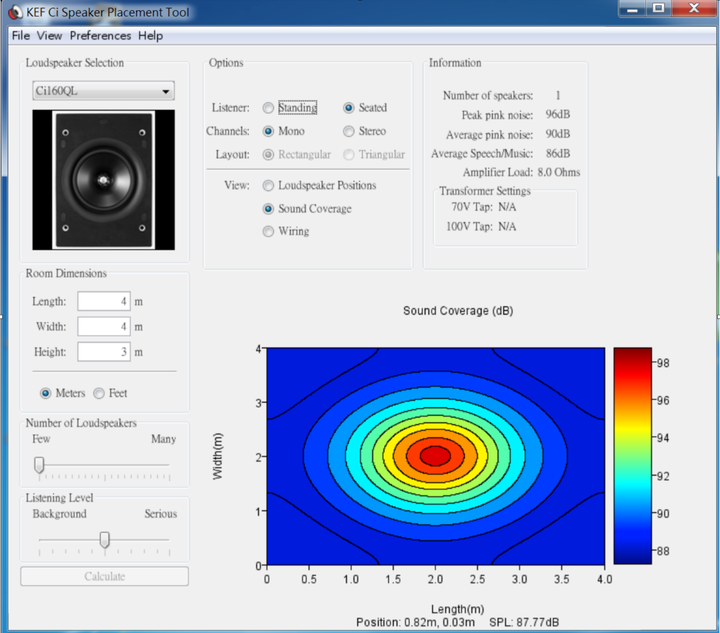Click the room Height input field
Image resolution: width=720 pixels, height=633 pixels.
(104, 352)
